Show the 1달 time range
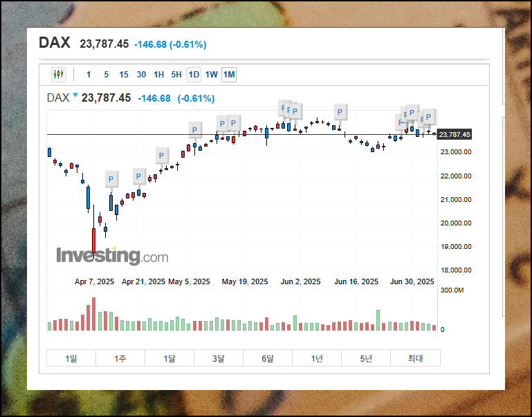This screenshot has width=532, height=417. [169, 358]
